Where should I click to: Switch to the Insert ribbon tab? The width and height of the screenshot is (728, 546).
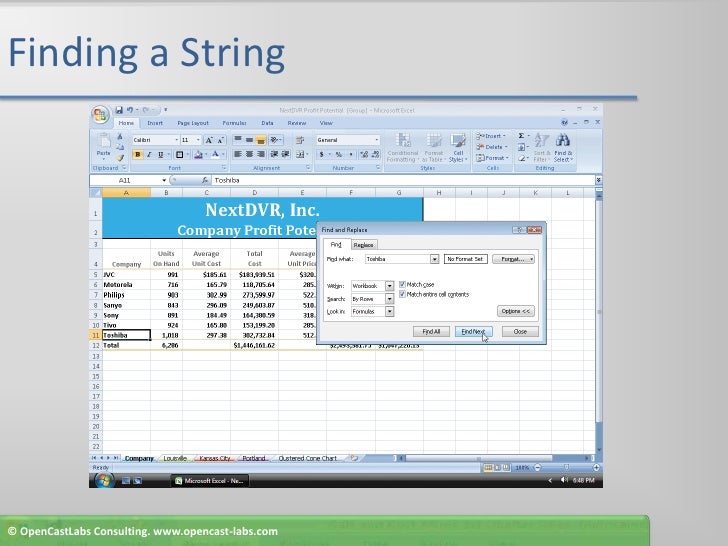point(155,123)
